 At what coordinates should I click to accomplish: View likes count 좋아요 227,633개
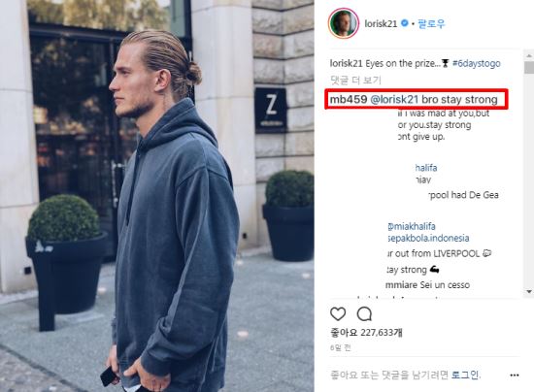pos(366,332)
